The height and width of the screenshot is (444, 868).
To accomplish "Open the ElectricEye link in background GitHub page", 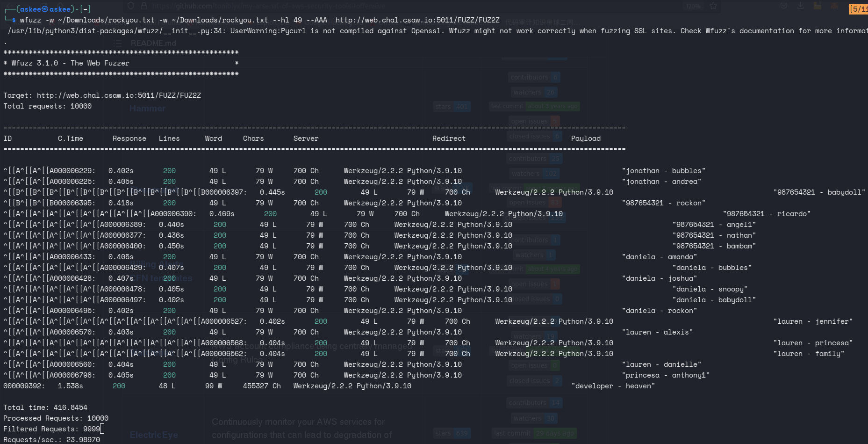I will (x=154, y=435).
